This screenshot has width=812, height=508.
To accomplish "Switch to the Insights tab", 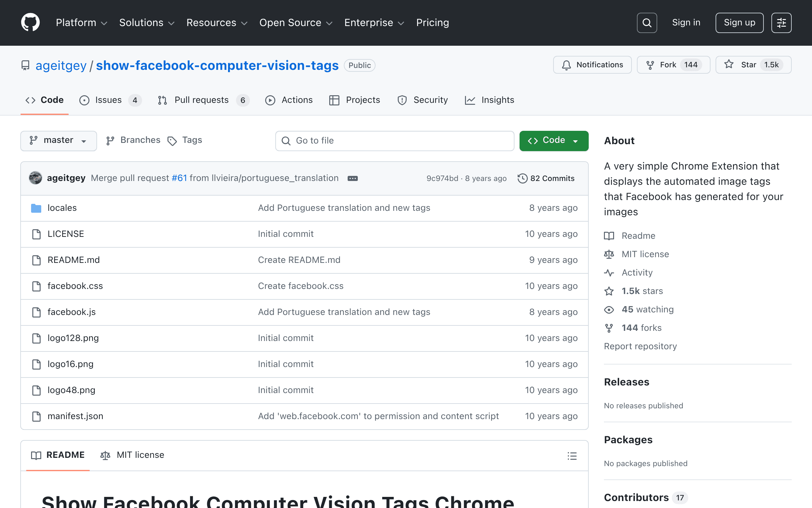I will (489, 100).
